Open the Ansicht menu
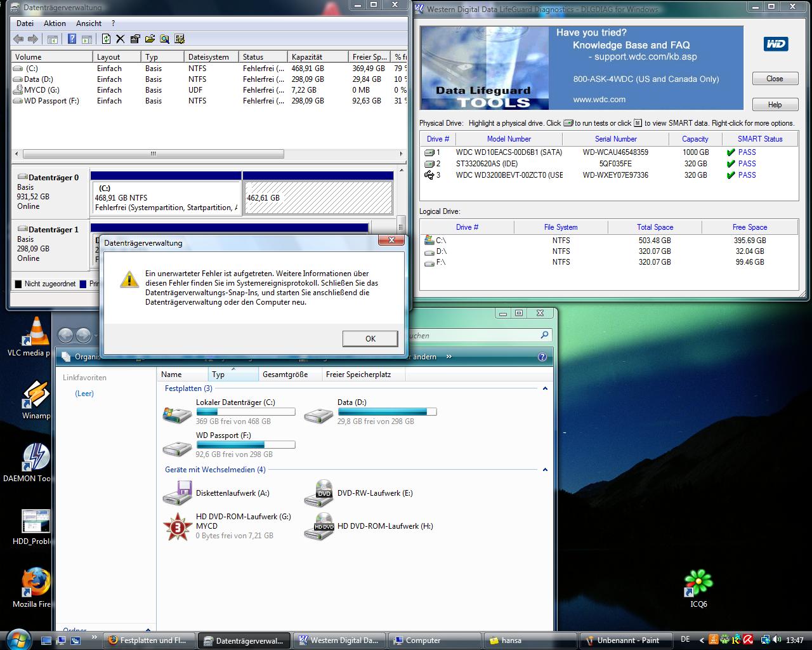 click(x=89, y=23)
